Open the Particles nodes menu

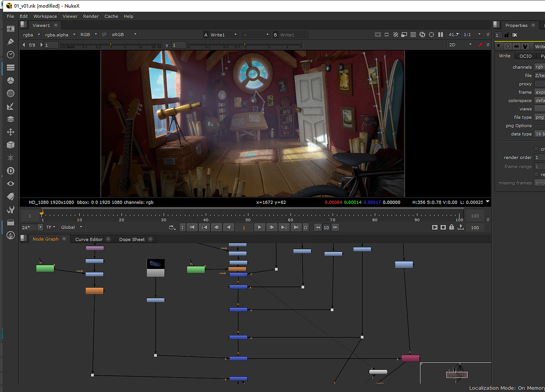point(11,158)
